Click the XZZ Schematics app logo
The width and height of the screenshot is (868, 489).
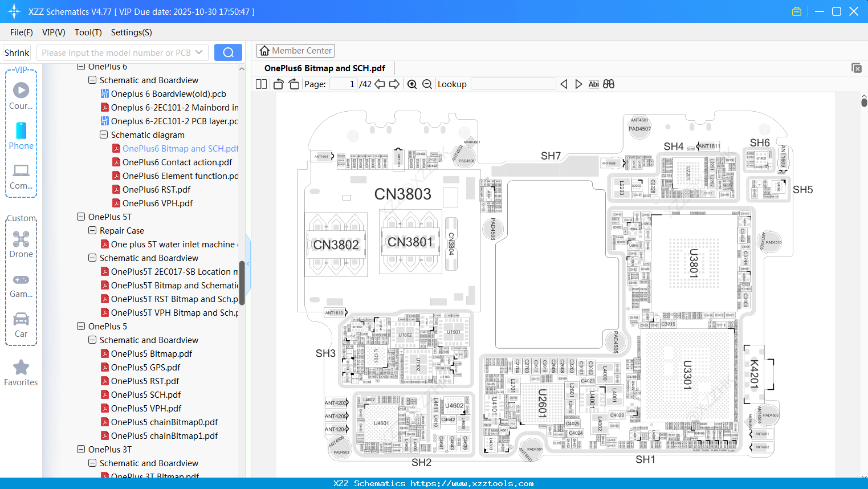point(14,11)
